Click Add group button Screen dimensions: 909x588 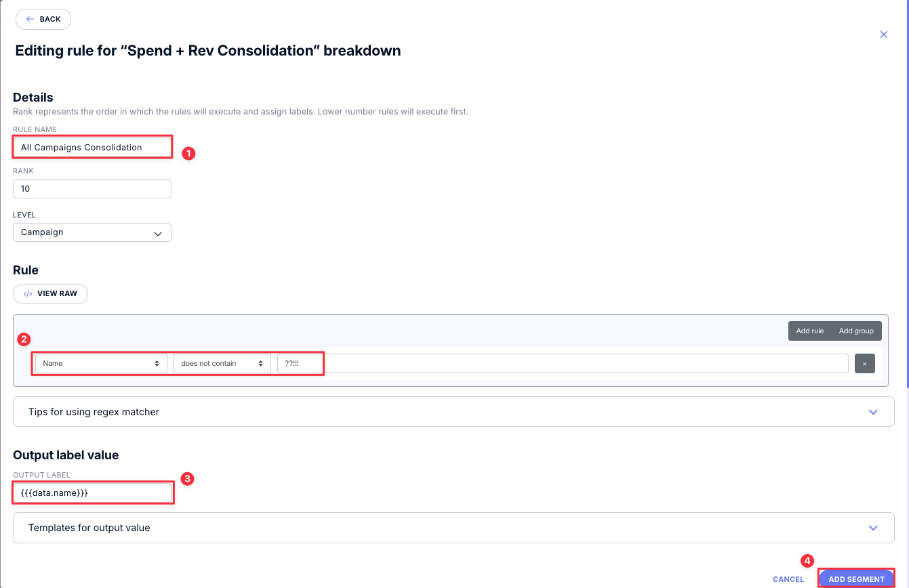[856, 331]
